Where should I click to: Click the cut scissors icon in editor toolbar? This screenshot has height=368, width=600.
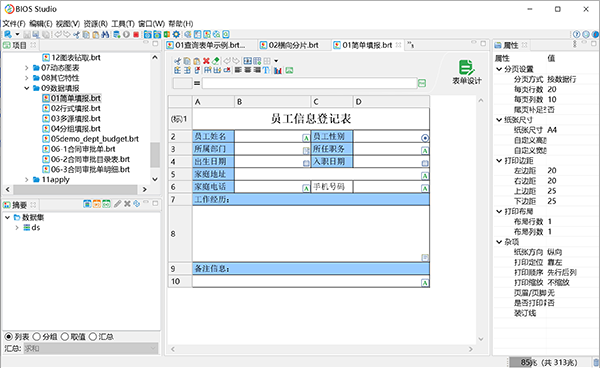pos(177,61)
